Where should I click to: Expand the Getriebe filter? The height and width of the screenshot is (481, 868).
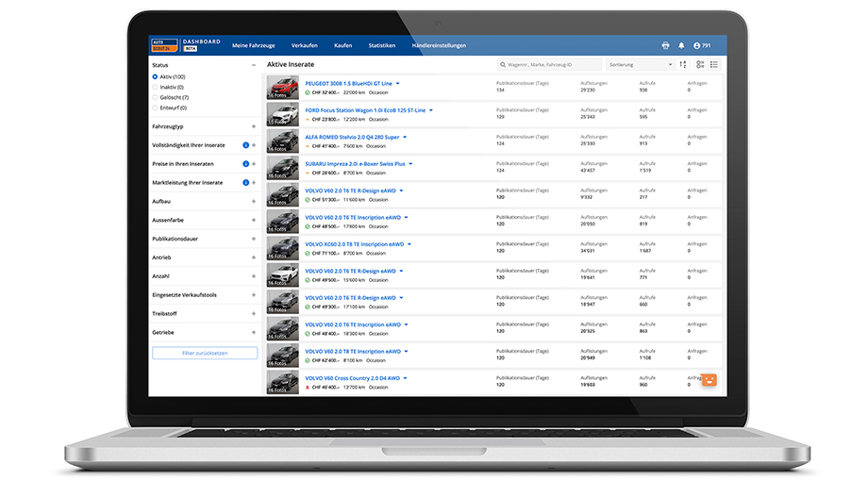[x=254, y=333]
